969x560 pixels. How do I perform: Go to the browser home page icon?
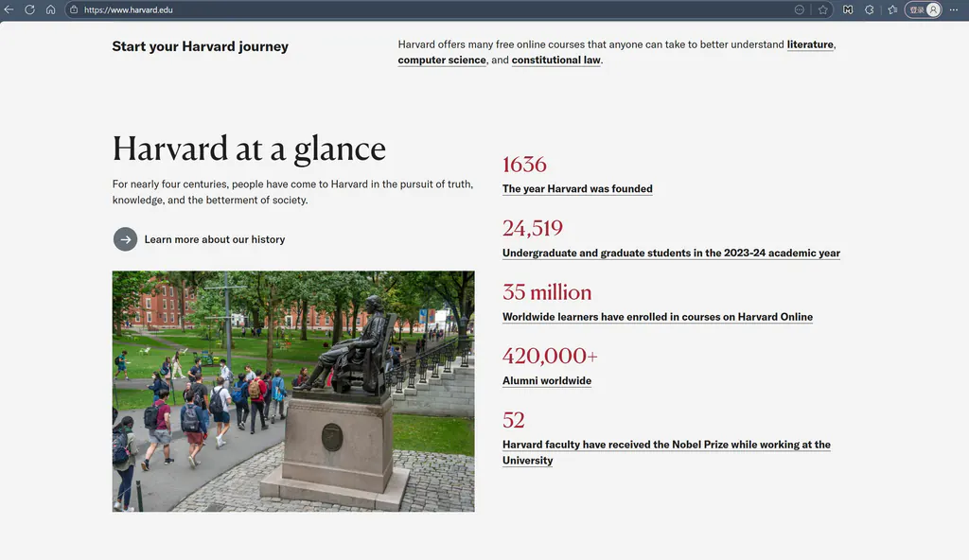coord(51,9)
